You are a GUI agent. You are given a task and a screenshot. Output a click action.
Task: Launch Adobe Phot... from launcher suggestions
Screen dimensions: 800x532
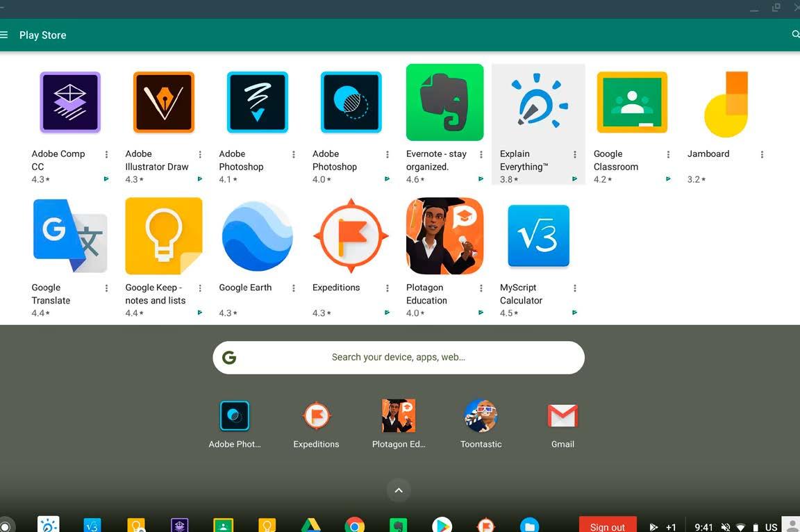(235, 416)
